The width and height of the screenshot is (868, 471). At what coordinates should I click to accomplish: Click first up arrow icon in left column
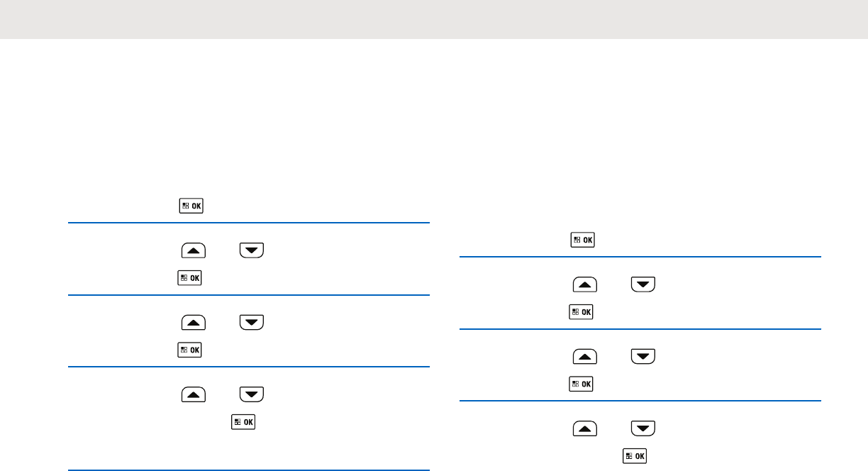[x=194, y=250]
